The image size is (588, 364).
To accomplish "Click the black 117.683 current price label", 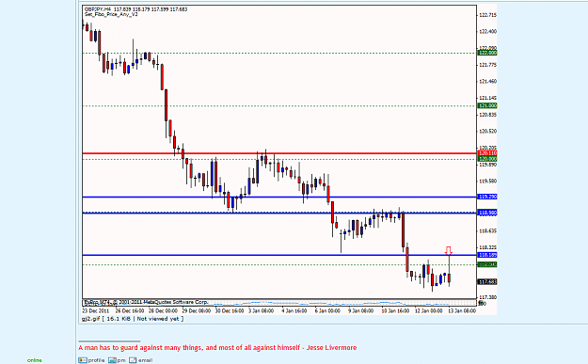I will [487, 282].
